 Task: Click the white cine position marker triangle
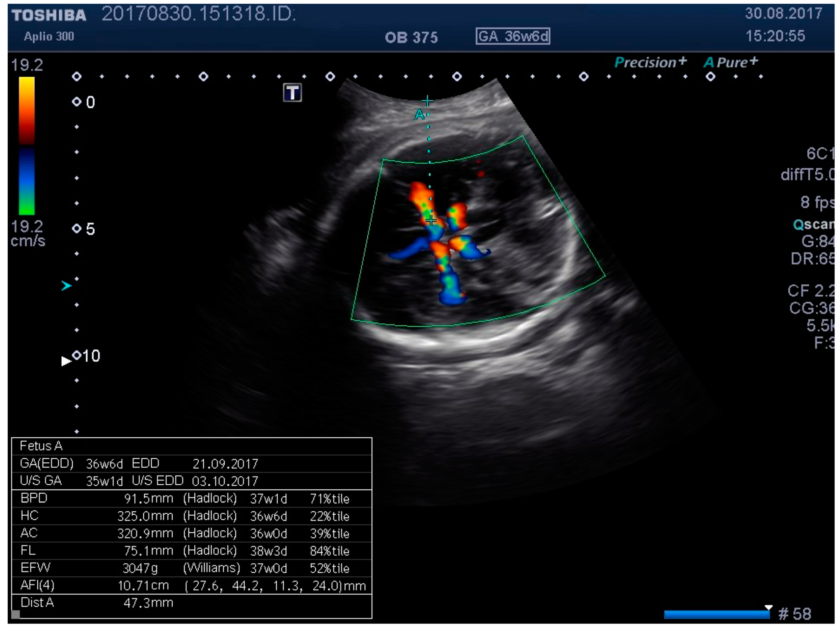768,607
